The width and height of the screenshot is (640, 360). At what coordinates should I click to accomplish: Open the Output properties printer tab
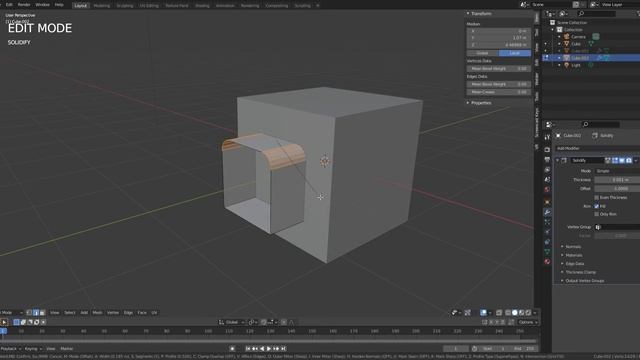coord(547,160)
